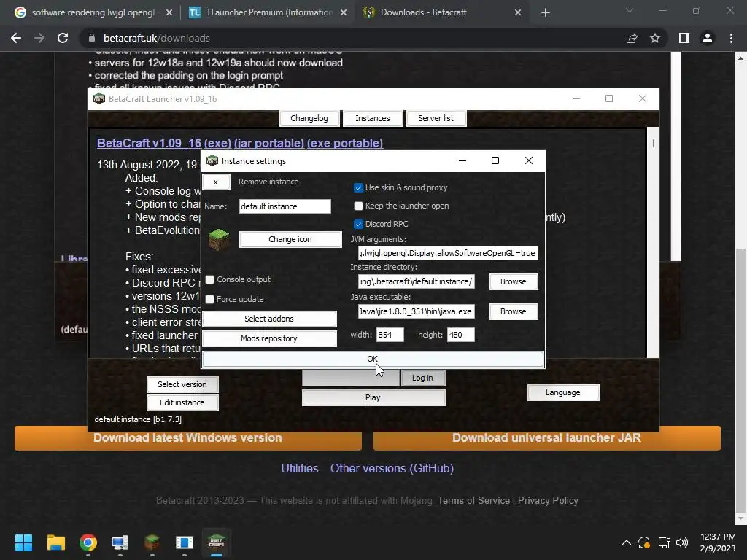The width and height of the screenshot is (747, 560).
Task: Click the Log in button
Action: click(x=422, y=378)
